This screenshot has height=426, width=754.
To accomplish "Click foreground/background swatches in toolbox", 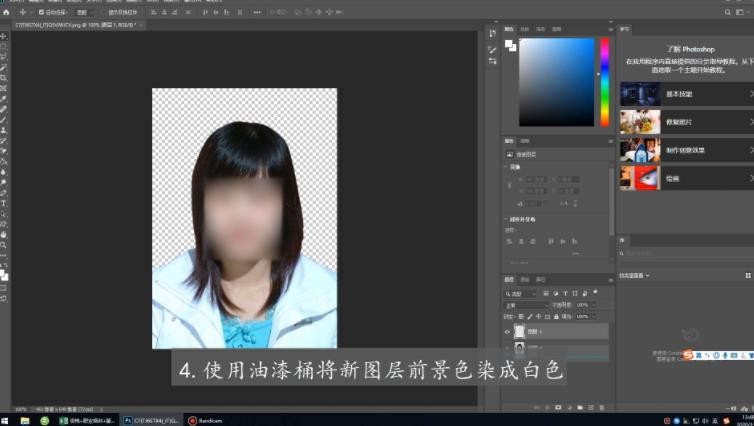I will point(4,275).
